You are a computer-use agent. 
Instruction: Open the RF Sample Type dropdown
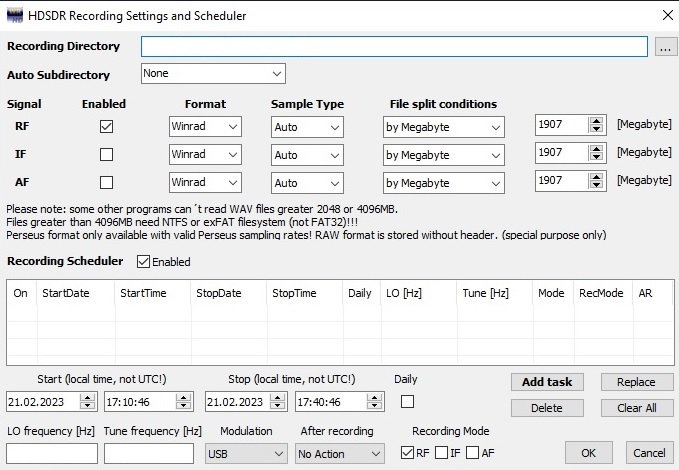click(x=307, y=127)
